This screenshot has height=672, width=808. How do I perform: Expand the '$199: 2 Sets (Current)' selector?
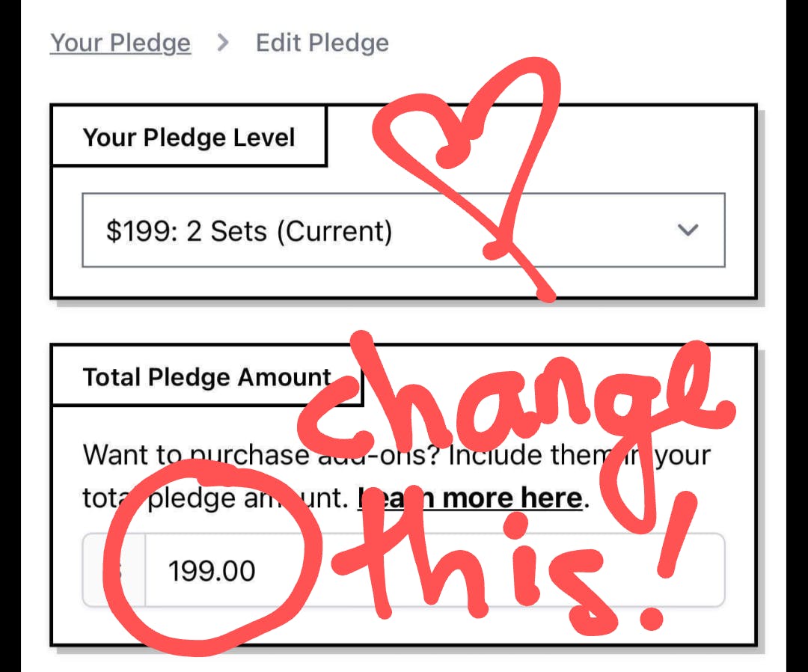point(404,230)
